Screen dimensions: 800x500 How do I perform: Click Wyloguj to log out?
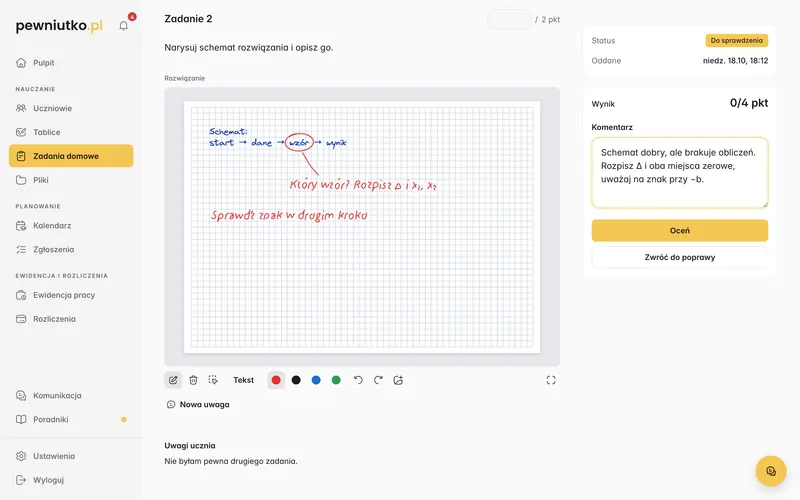71,480
